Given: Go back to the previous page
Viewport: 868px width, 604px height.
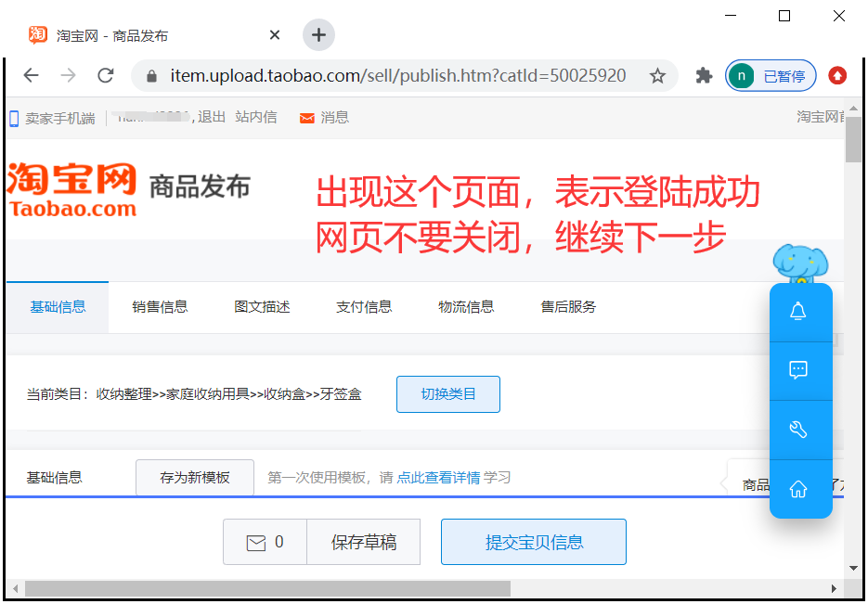Looking at the screenshot, I should pyautogui.click(x=32, y=76).
